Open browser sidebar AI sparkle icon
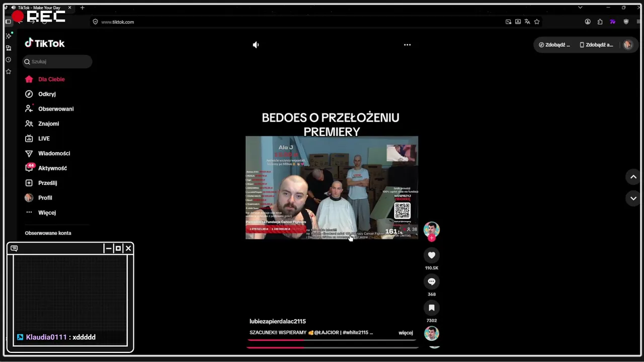This screenshot has height=362, width=644. pyautogui.click(x=9, y=36)
